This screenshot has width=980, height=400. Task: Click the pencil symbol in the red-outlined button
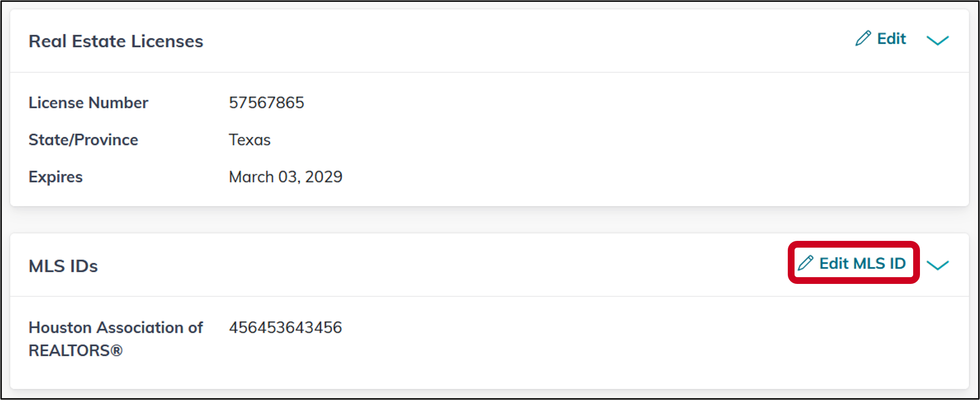point(806,263)
